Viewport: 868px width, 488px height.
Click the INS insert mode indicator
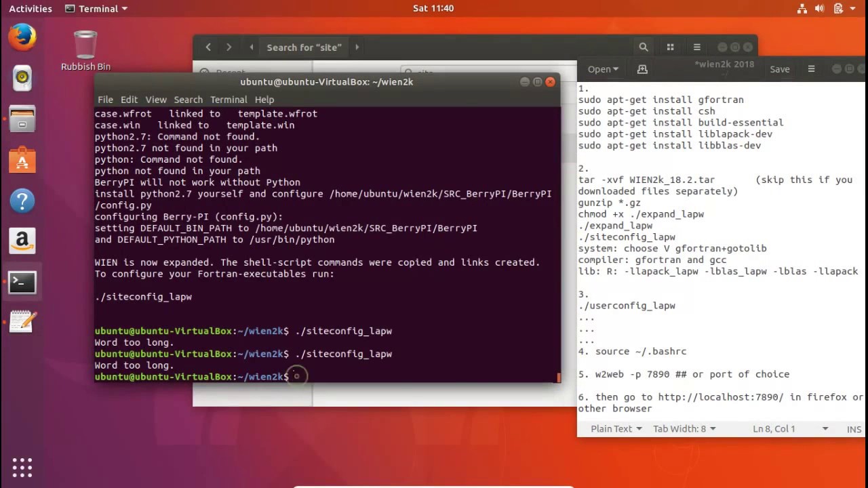(x=854, y=429)
